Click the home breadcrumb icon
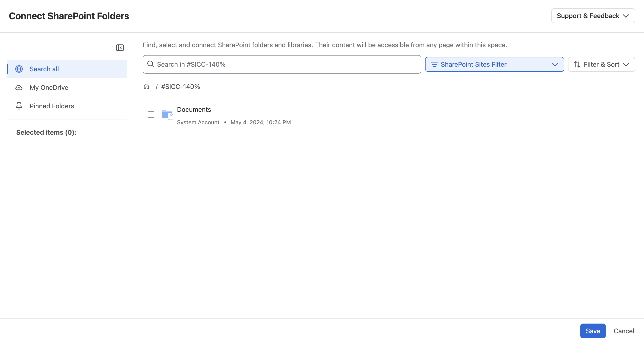The width and height of the screenshot is (644, 343). point(146,87)
